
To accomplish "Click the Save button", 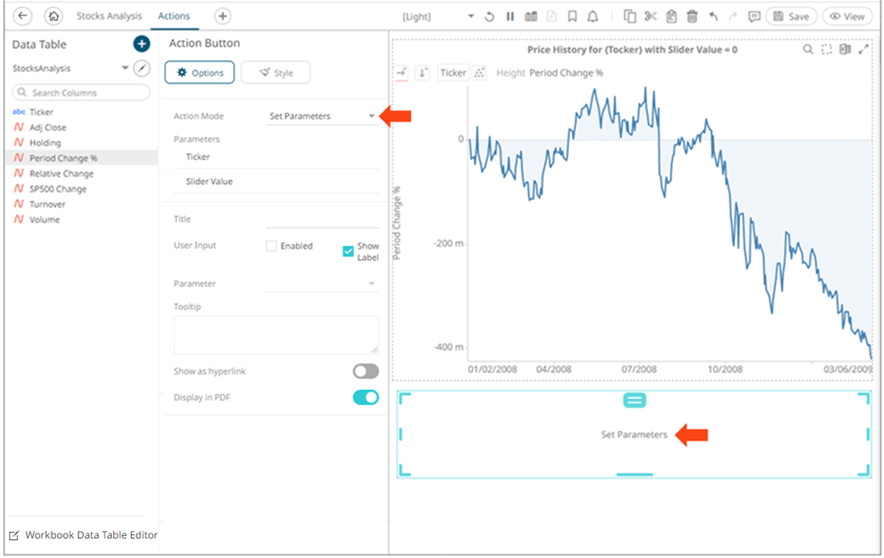I will 792,17.
